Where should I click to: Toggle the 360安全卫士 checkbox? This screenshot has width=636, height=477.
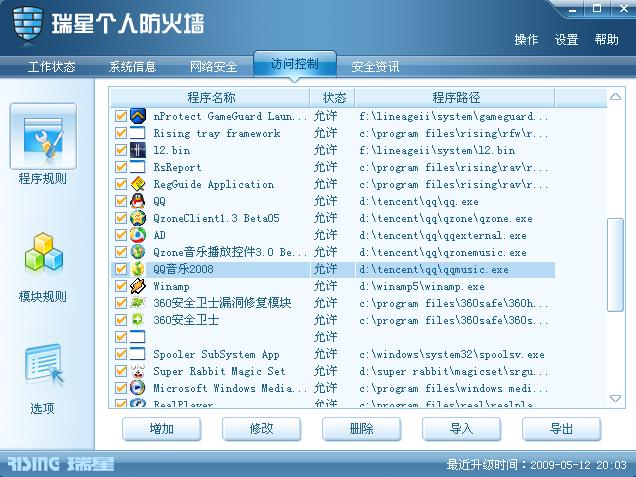121,320
